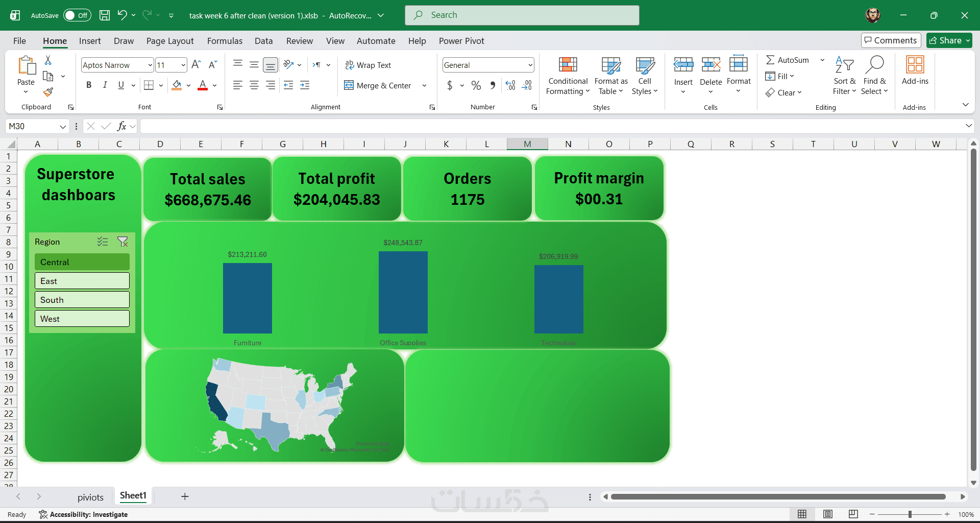This screenshot has width=980, height=523.
Task: Switch to Page Layout view icon
Action: pos(828,514)
